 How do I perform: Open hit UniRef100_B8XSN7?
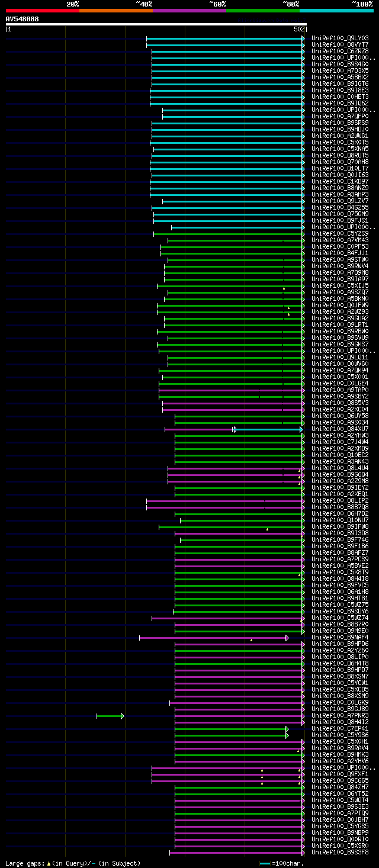(340, 676)
